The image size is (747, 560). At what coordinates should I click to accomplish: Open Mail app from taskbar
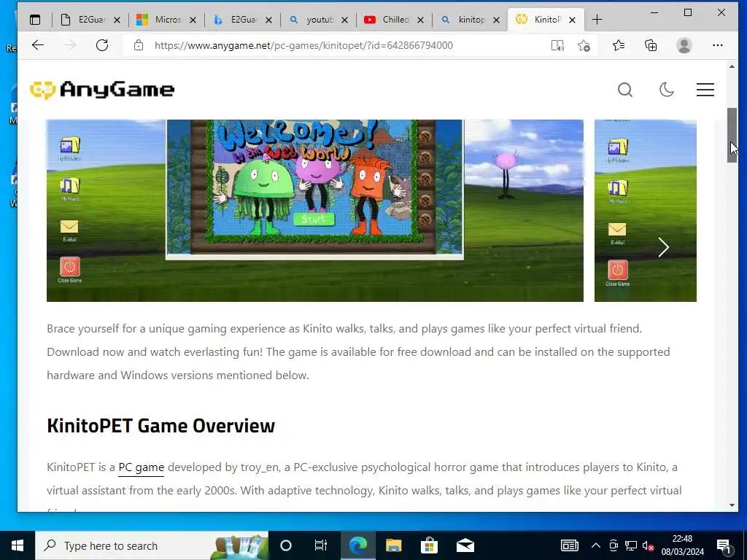coord(465,545)
